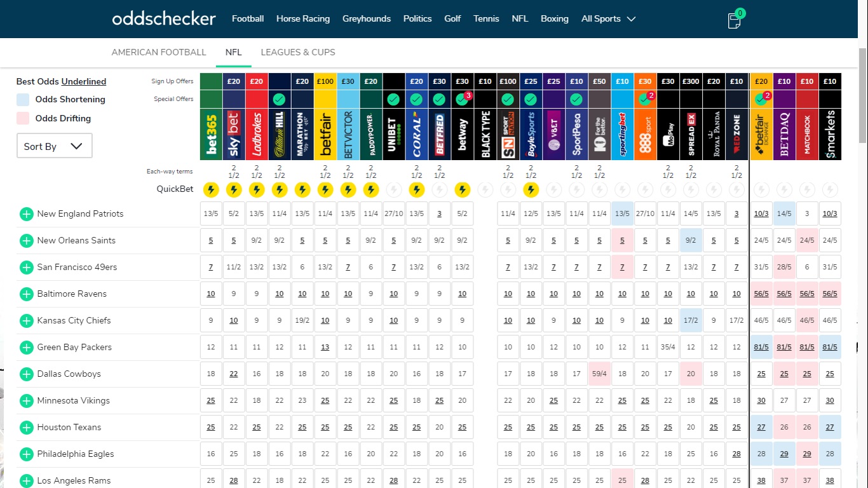Image resolution: width=868 pixels, height=488 pixels.
Task: Expand the San Francisco 49ers row
Action: 26,268
